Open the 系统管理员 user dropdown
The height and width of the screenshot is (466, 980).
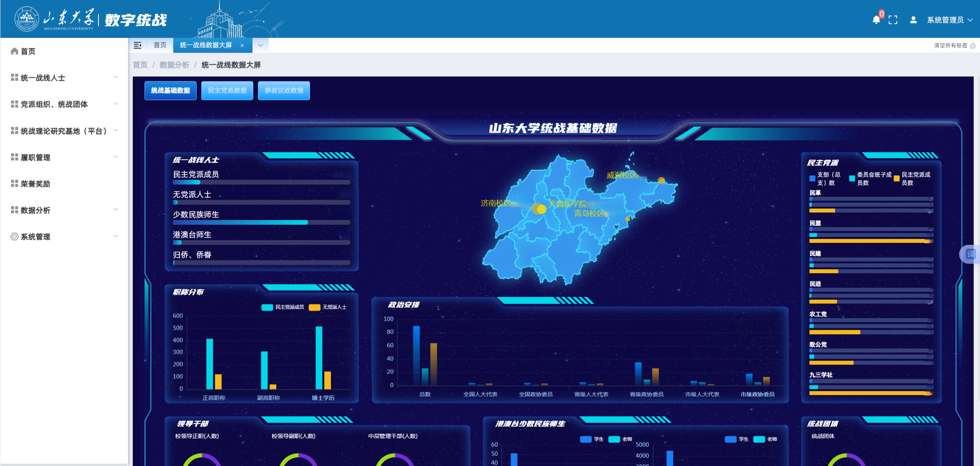(x=950, y=20)
